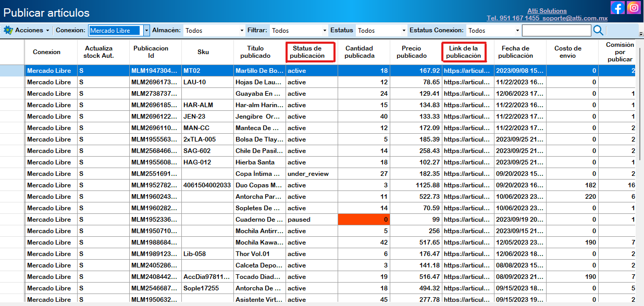
Task: Expand the Filtrar dropdown
Action: coord(325,31)
